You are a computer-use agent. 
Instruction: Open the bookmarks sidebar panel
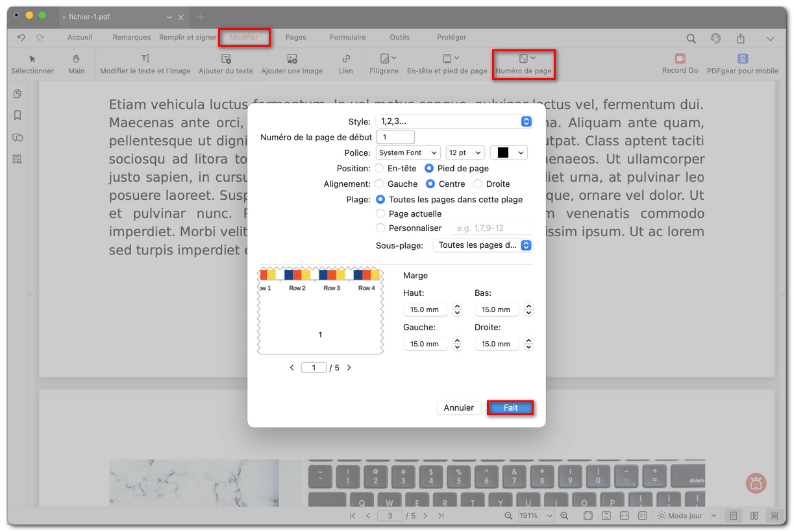17,115
